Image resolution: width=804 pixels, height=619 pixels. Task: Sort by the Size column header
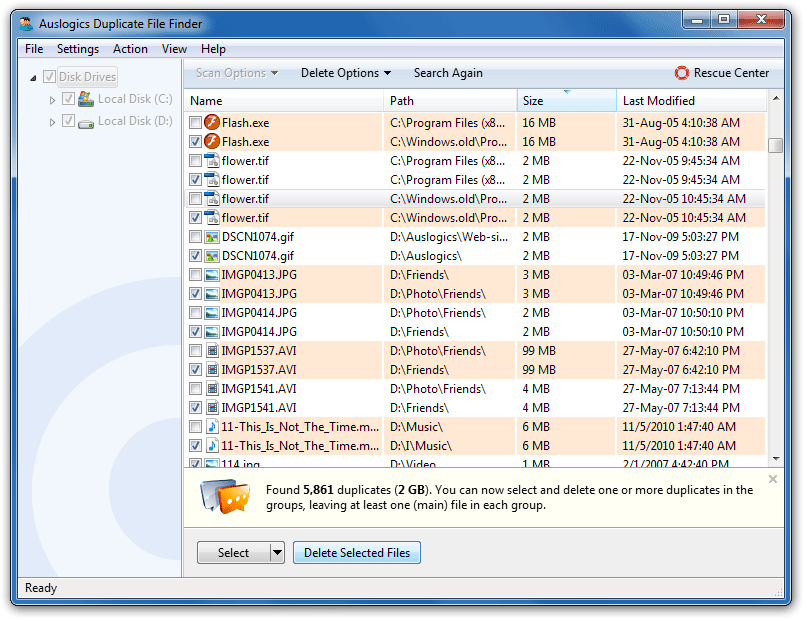coord(567,101)
